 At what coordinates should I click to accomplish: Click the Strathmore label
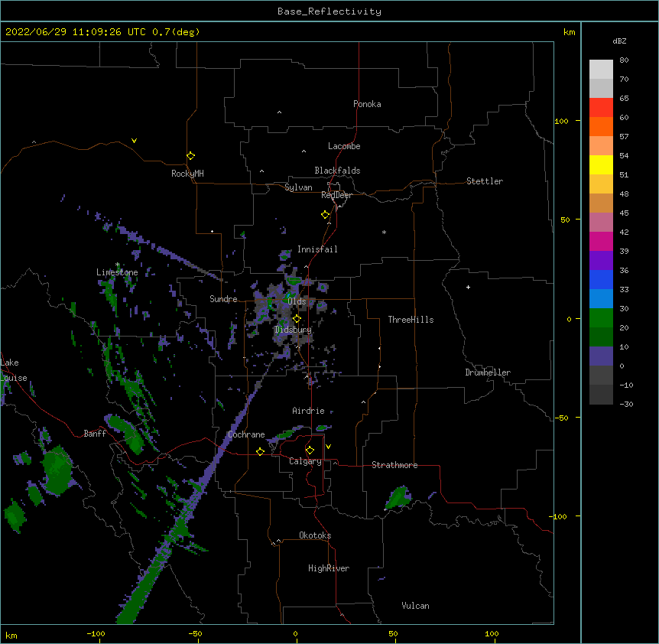(394, 465)
